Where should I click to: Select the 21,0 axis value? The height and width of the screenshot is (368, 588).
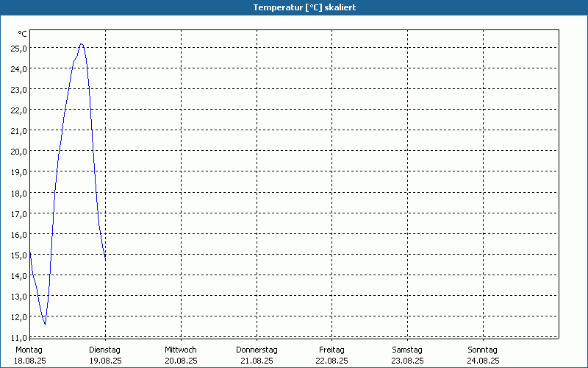[x=19, y=131]
